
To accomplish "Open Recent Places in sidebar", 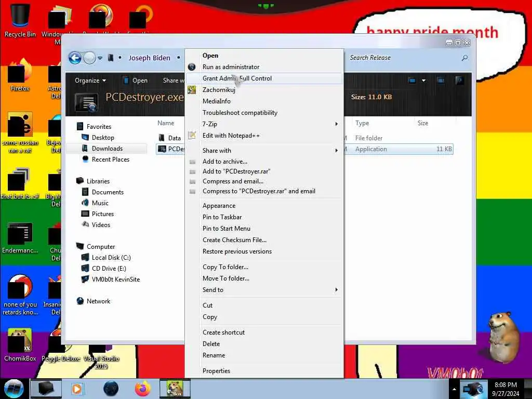I will pyautogui.click(x=110, y=159).
